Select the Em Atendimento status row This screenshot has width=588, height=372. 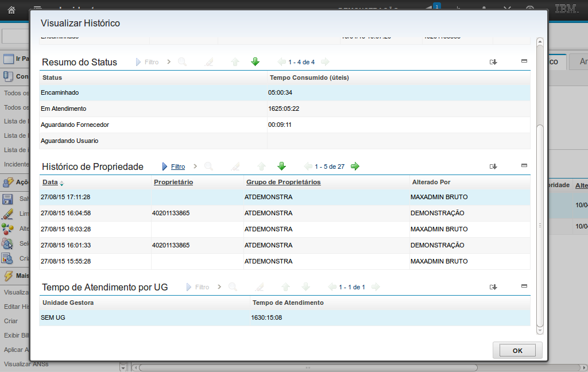(x=63, y=108)
